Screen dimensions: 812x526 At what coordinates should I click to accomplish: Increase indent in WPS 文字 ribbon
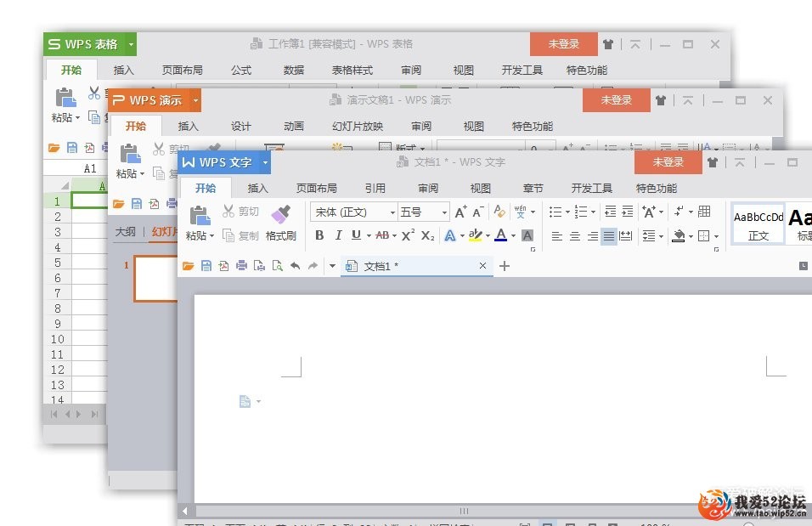click(x=628, y=212)
